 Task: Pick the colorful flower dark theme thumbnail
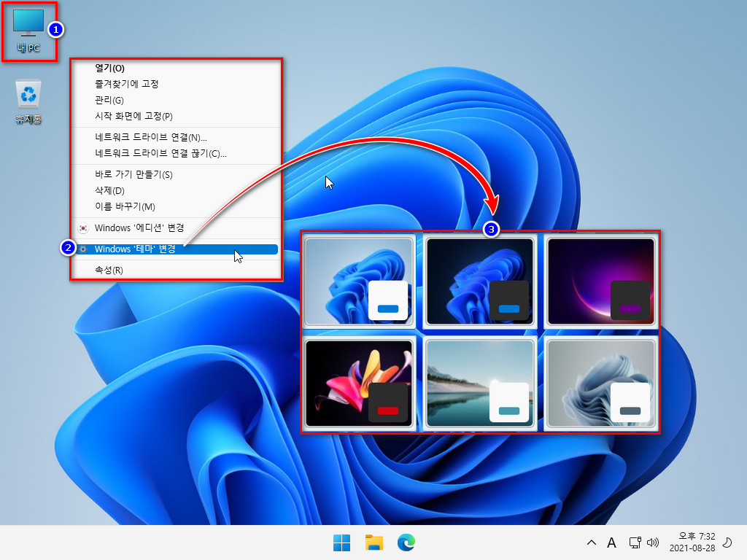(x=359, y=384)
